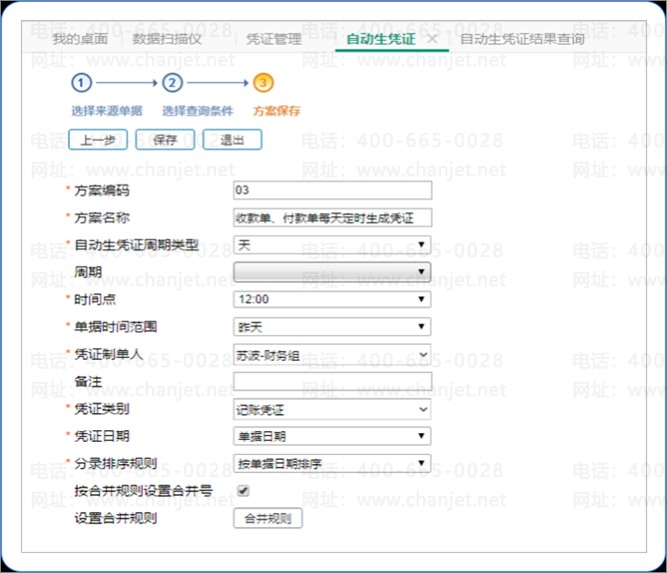Screen dimensions: 667x573
Task: Open the 凭证管理 tab
Action: coord(274,39)
